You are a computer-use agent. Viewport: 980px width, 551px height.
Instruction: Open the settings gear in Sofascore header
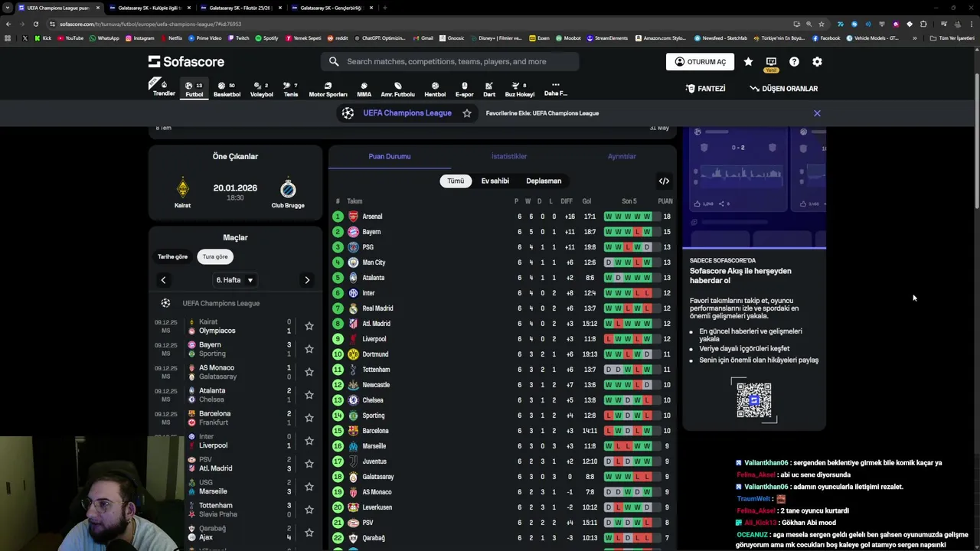pyautogui.click(x=817, y=62)
